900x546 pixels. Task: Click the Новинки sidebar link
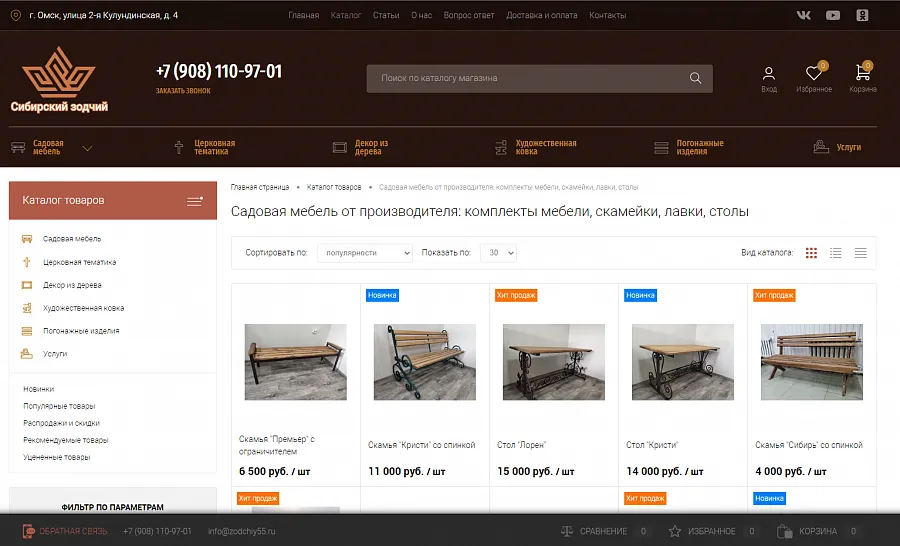click(x=38, y=389)
